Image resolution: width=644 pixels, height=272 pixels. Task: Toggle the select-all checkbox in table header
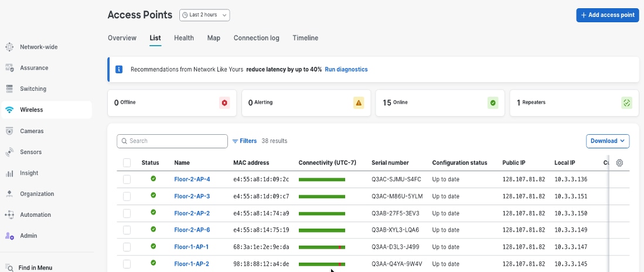click(x=127, y=163)
